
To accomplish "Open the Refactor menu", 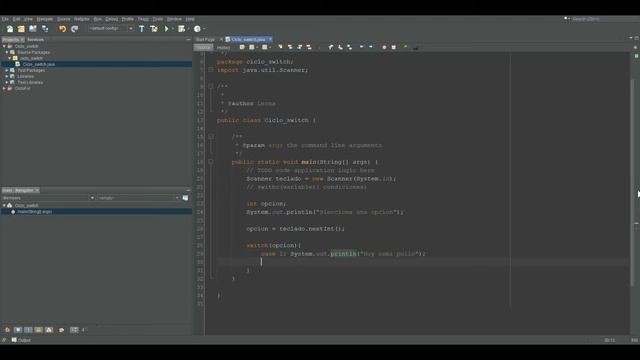I will [82, 19].
